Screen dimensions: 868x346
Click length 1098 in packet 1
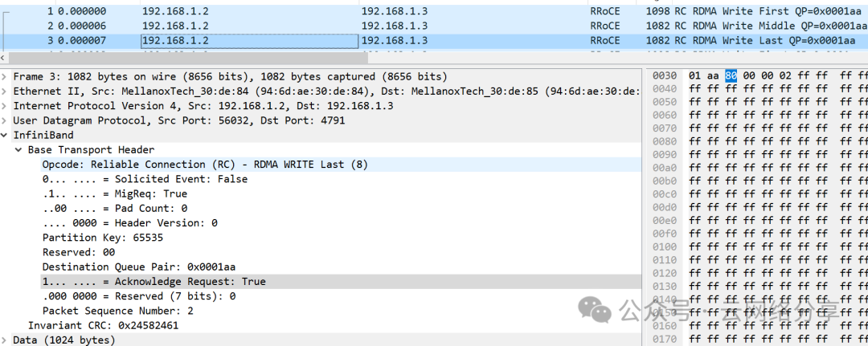click(657, 11)
